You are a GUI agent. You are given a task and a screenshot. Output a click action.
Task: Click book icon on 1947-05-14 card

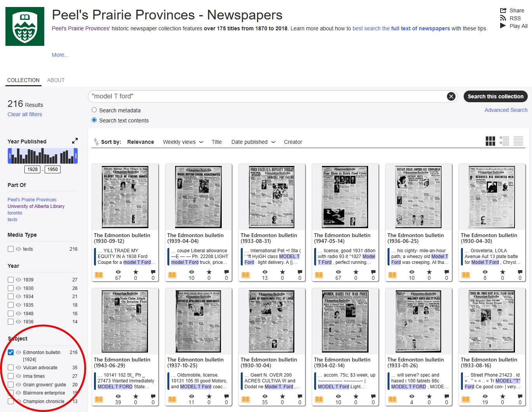tap(319, 275)
